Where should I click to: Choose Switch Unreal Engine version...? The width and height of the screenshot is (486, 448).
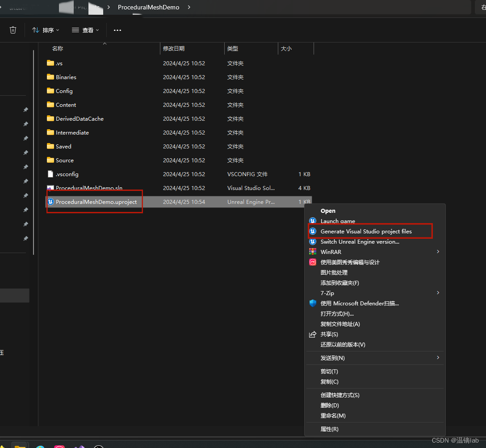coord(360,242)
